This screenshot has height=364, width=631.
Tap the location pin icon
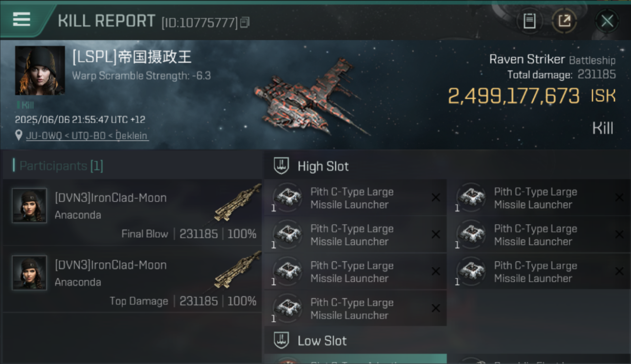click(x=19, y=136)
